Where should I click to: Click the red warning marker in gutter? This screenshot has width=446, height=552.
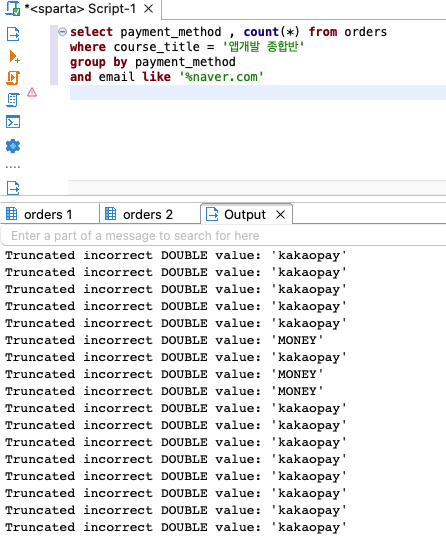pyautogui.click(x=32, y=92)
